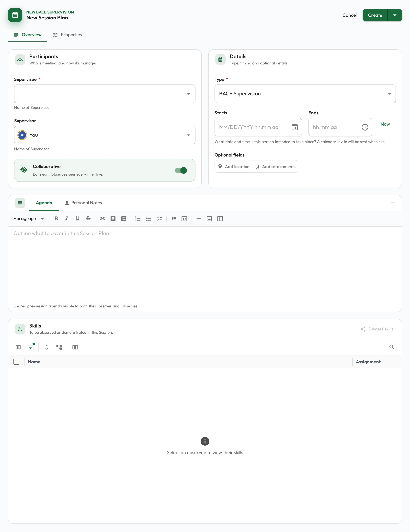Click Add location
The image size is (410, 532).
pyautogui.click(x=233, y=166)
